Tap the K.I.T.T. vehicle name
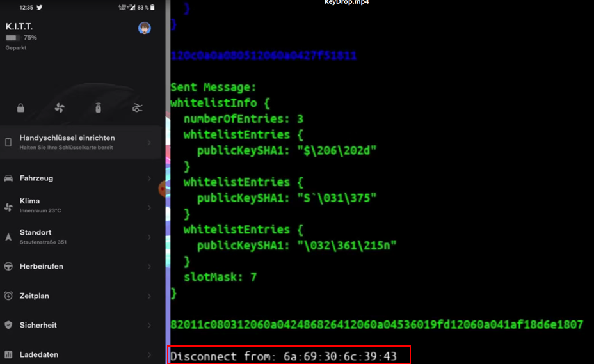The image size is (594, 364). tap(19, 26)
